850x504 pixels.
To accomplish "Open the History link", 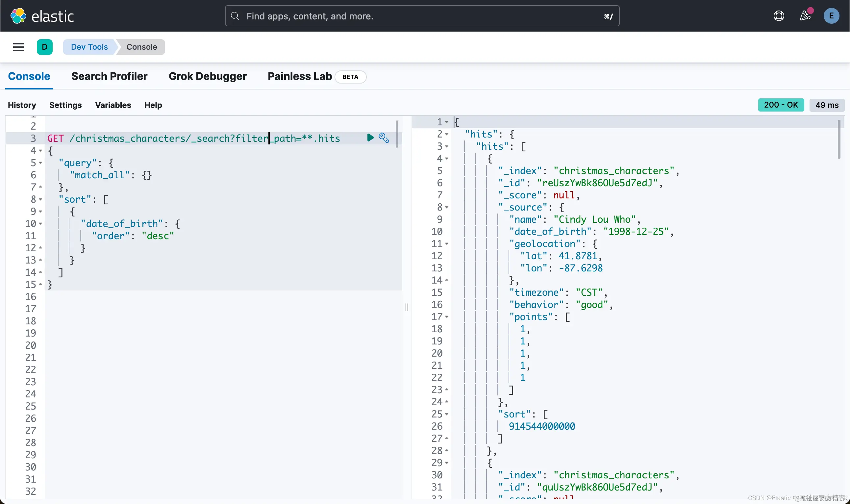I will [x=22, y=105].
